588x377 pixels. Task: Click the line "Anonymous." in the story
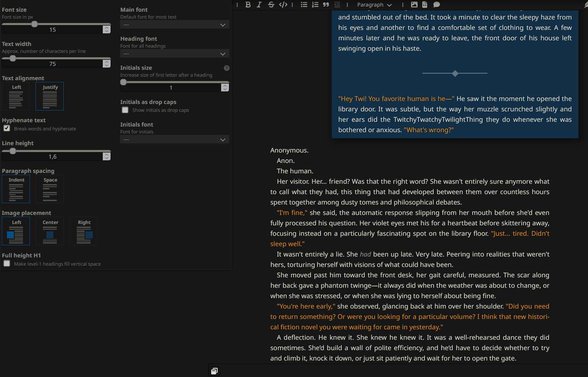pyautogui.click(x=289, y=150)
